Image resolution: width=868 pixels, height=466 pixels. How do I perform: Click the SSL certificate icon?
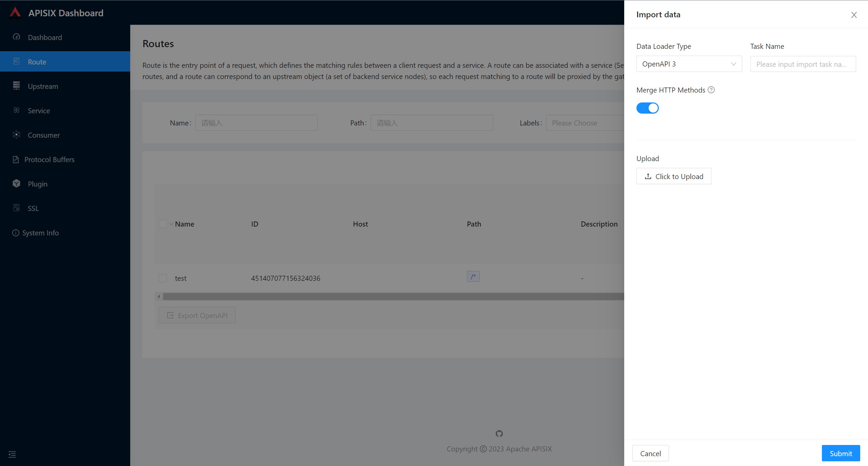pyautogui.click(x=16, y=208)
